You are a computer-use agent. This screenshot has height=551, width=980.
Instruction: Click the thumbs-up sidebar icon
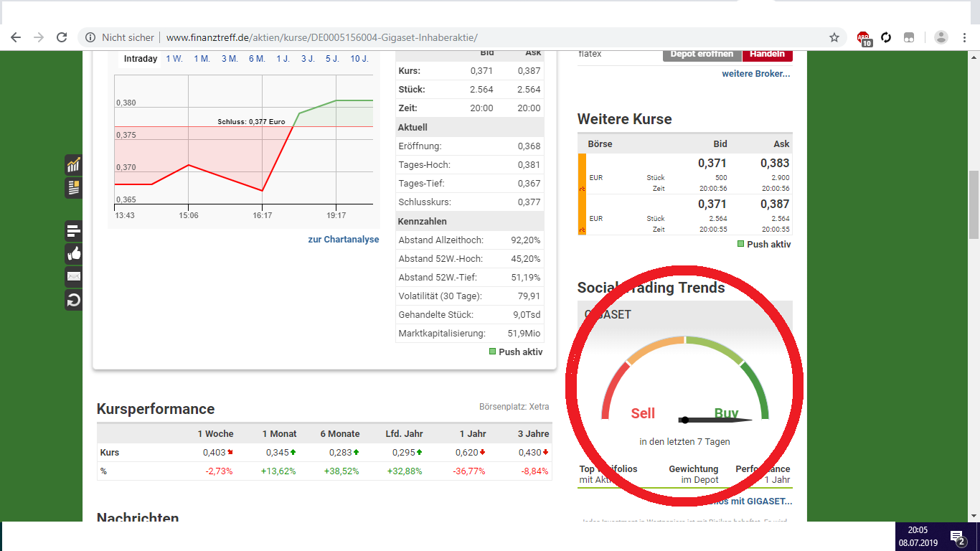pos(73,254)
